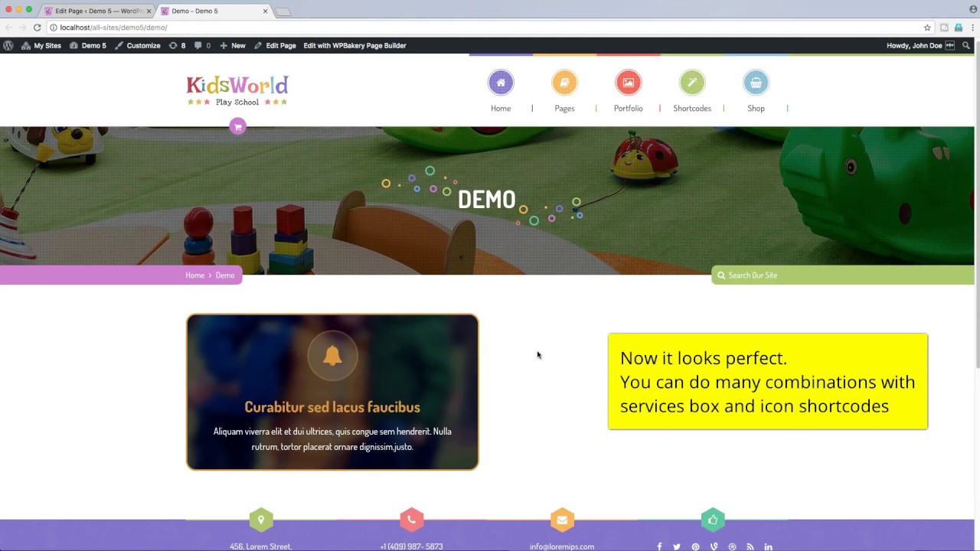This screenshot has width=980, height=551.
Task: Open the Howdy, John Doe account menu
Action: [920, 45]
